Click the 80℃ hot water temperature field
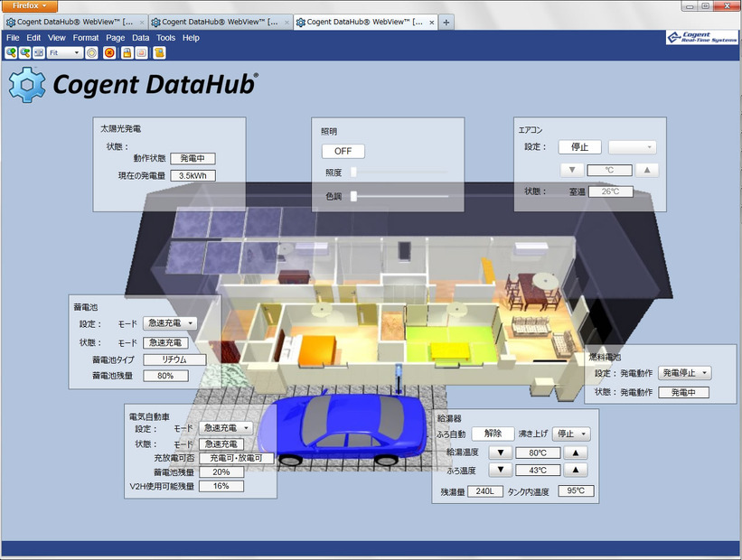 pos(538,453)
